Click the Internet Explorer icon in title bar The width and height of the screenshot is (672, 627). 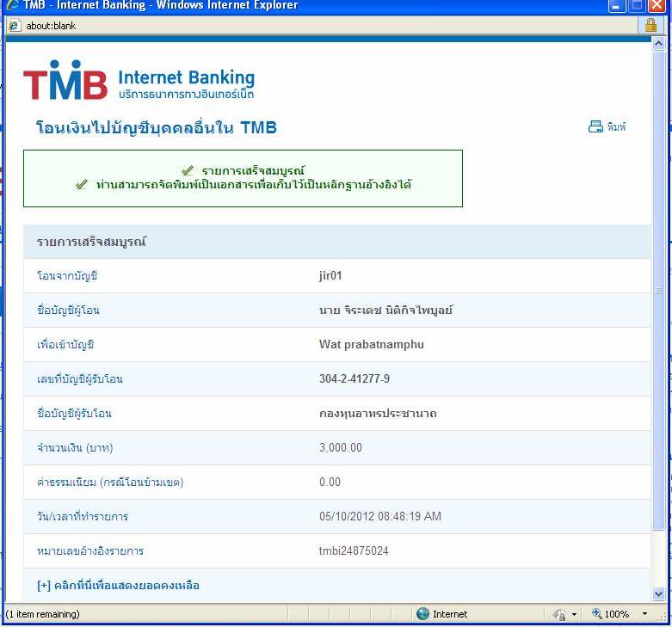[x=12, y=6]
